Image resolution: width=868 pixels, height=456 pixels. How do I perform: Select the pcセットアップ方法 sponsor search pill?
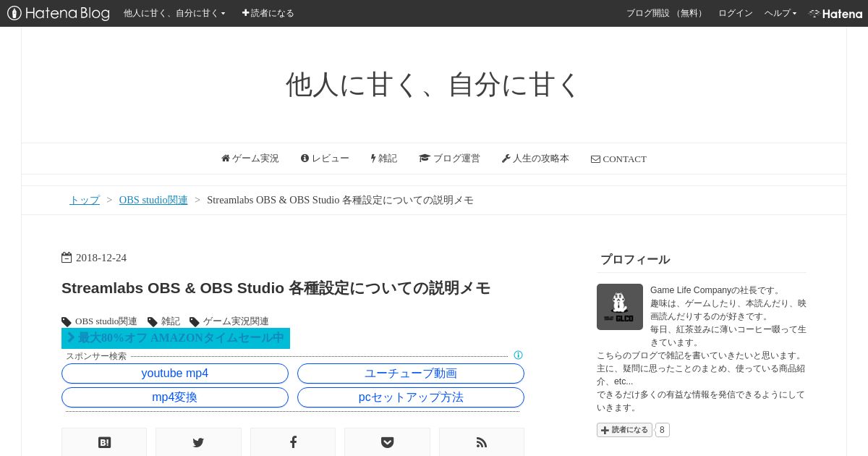point(411,397)
